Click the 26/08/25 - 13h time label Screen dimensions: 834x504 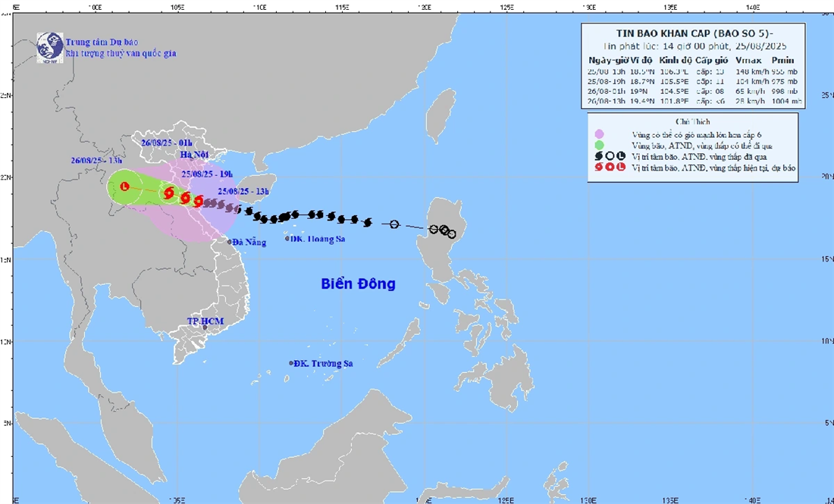(x=97, y=161)
